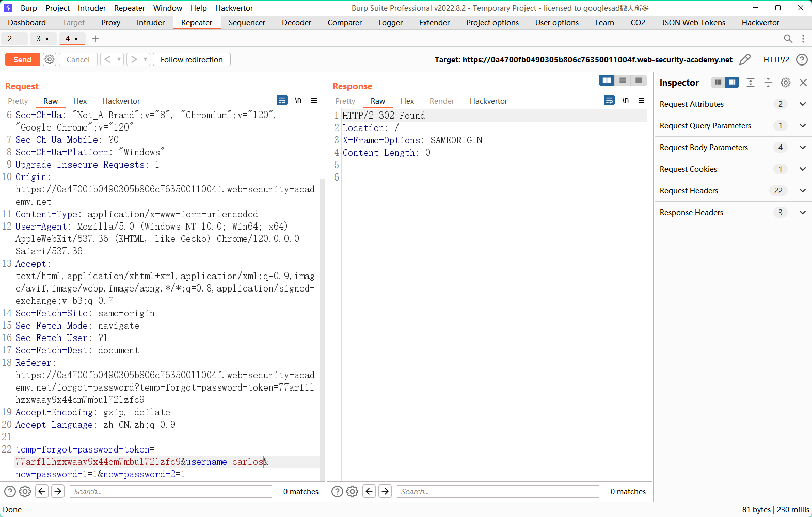Expand Response Headers section
This screenshot has width=812, height=517.
coord(733,213)
